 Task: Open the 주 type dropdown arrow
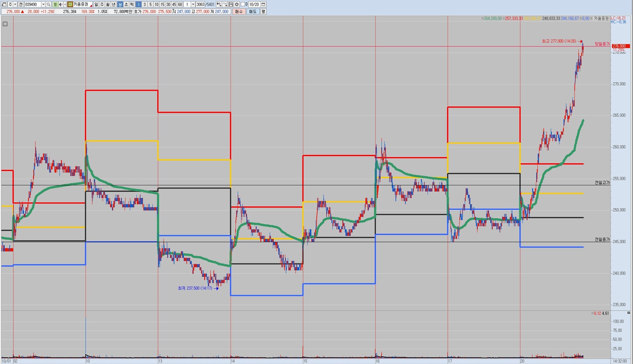[x=15, y=4]
